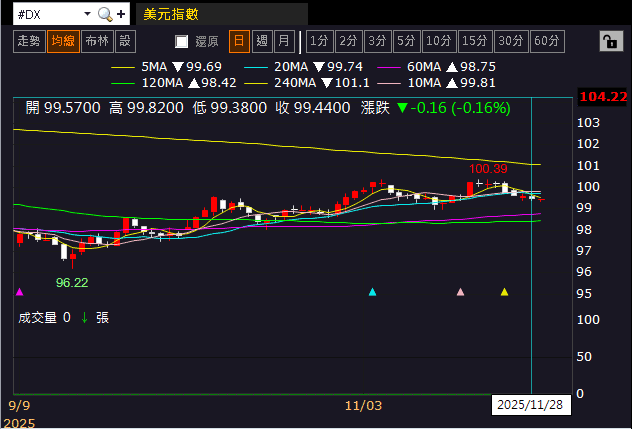Viewport: 632px width, 429px height.
Task: Select the 週 weekly period
Action: [x=262, y=41]
